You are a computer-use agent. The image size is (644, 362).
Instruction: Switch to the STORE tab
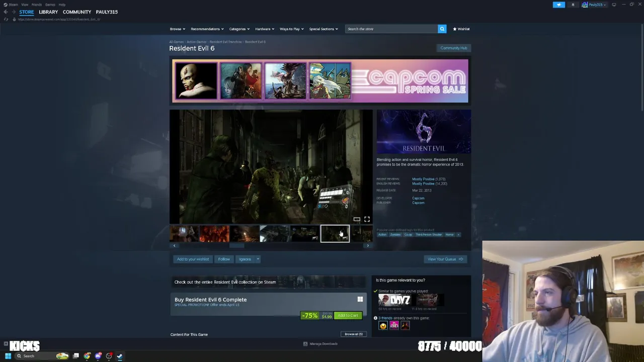[27, 12]
